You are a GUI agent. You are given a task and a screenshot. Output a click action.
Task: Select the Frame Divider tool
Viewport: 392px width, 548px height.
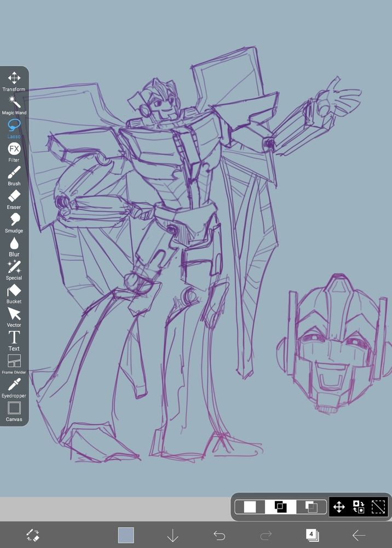click(x=14, y=364)
